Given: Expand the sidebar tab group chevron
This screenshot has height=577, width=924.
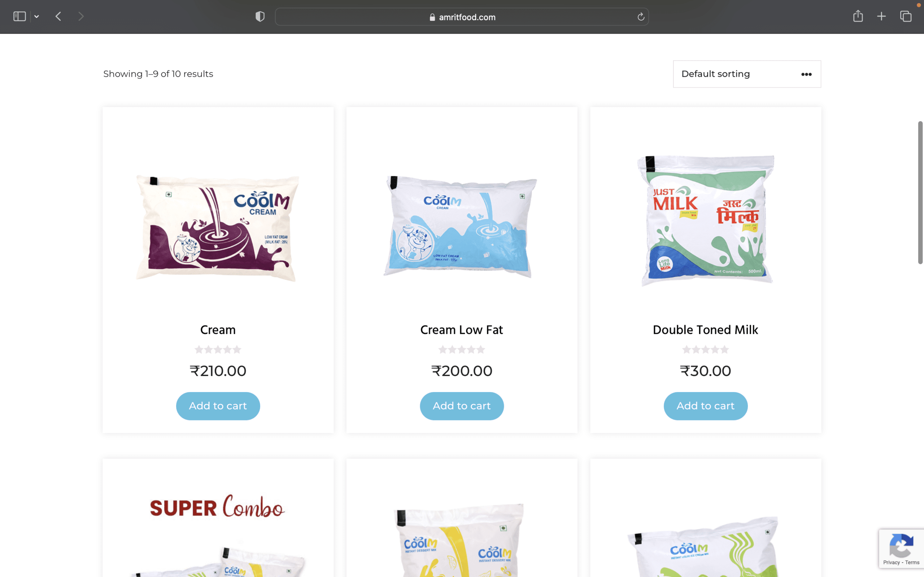Looking at the screenshot, I should pyautogui.click(x=37, y=17).
